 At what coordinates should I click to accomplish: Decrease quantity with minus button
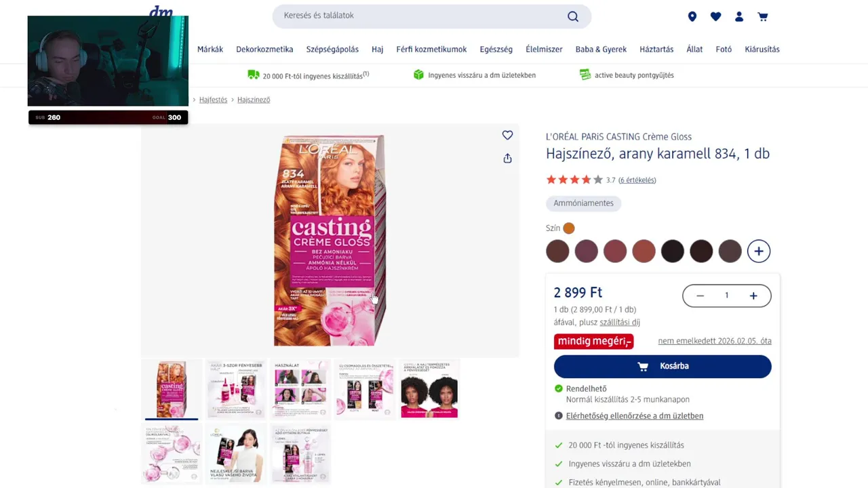[700, 296]
